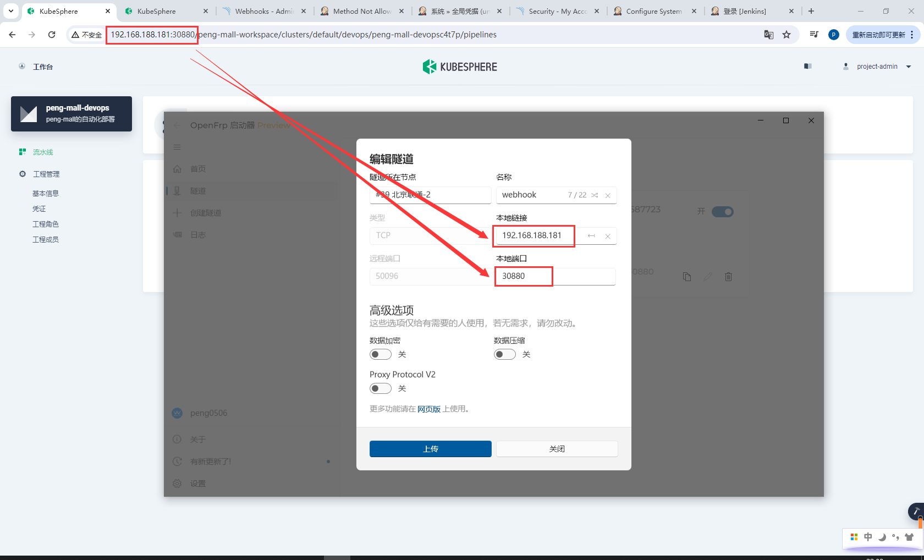Switch to the Security - My Account tab
The width and height of the screenshot is (924, 560).
[558, 11]
